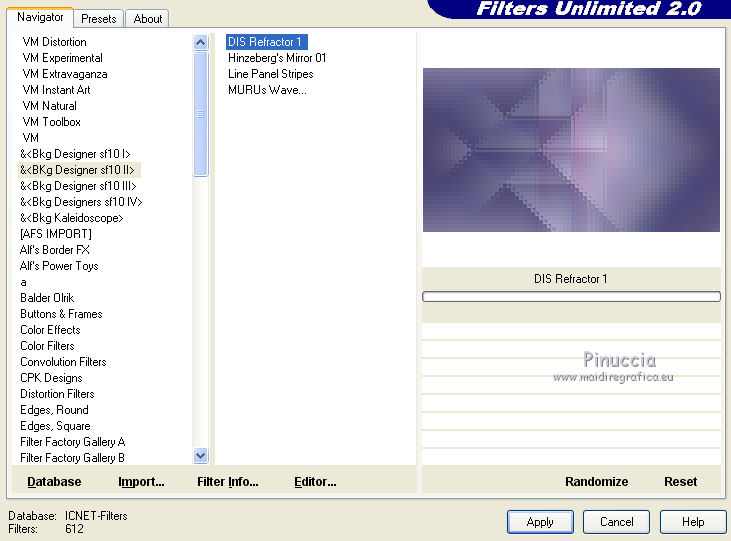Select Alf's Border FX category

click(x=55, y=250)
